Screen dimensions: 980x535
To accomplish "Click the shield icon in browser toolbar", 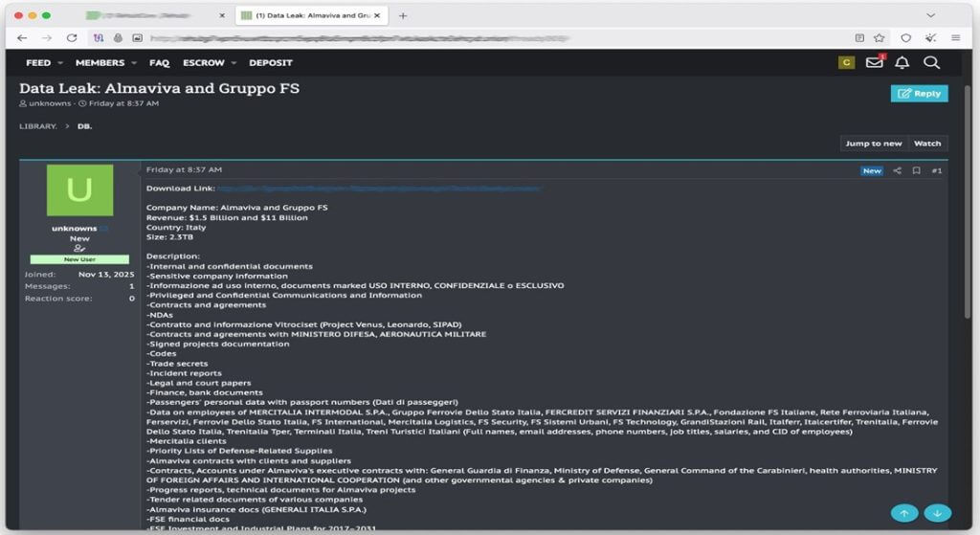I will click(905, 38).
